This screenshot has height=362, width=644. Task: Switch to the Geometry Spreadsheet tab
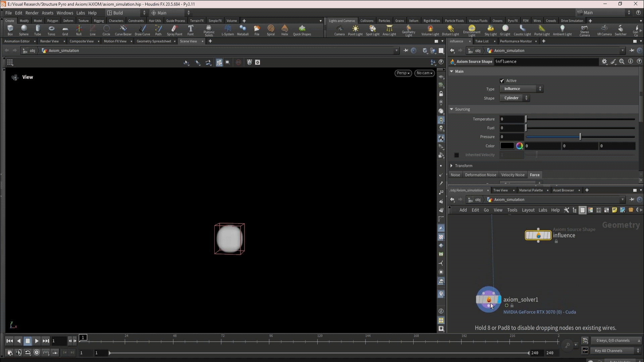pyautogui.click(x=154, y=41)
